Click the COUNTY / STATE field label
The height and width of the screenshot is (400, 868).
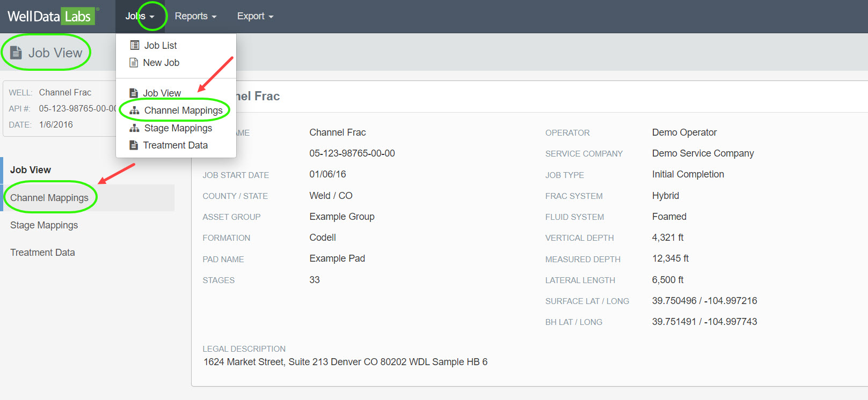tap(235, 196)
